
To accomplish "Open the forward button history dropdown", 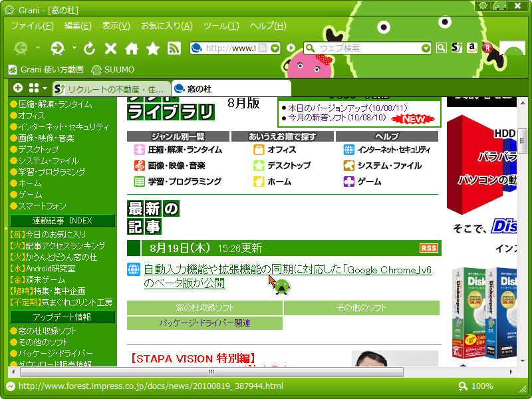I will tap(74, 48).
